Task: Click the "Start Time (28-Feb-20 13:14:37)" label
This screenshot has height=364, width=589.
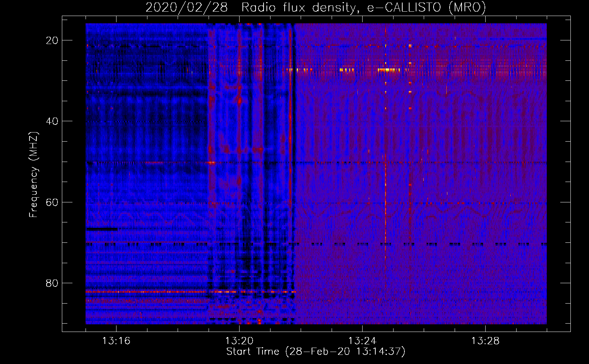Action: tap(316, 352)
